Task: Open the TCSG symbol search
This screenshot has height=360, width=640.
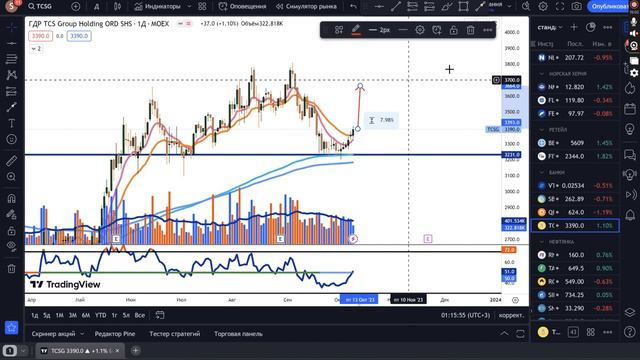Action: click(x=40, y=7)
